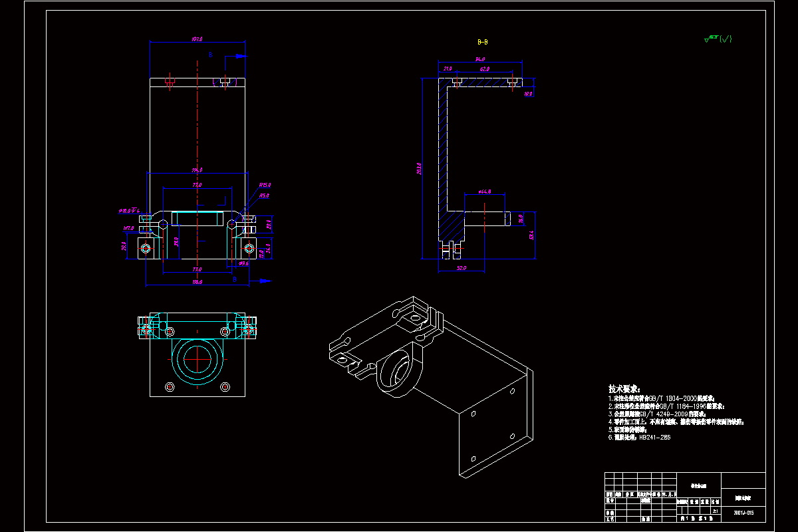
Task: Select the 38.0 vertical dimension
Action: click(176, 241)
